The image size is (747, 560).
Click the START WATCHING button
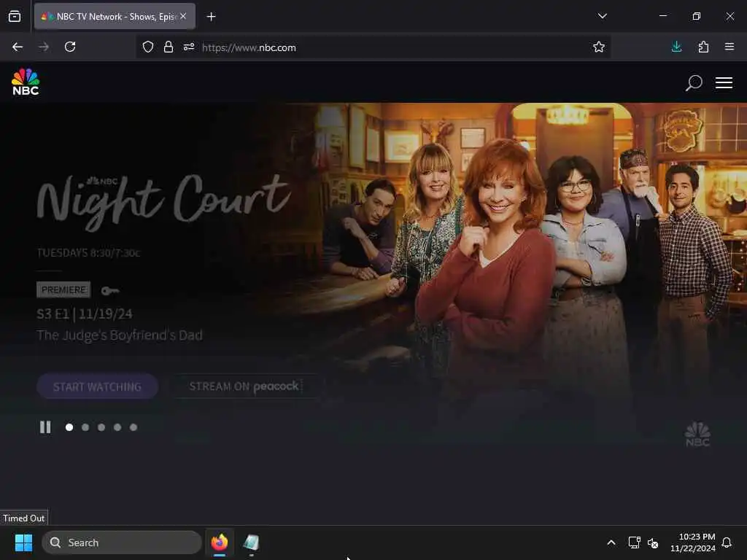97,386
